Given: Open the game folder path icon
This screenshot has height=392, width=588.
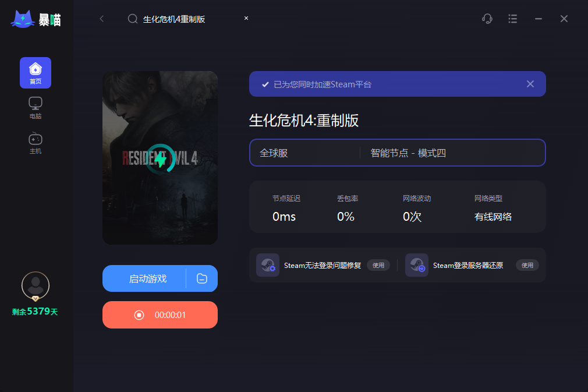Looking at the screenshot, I should [x=202, y=279].
